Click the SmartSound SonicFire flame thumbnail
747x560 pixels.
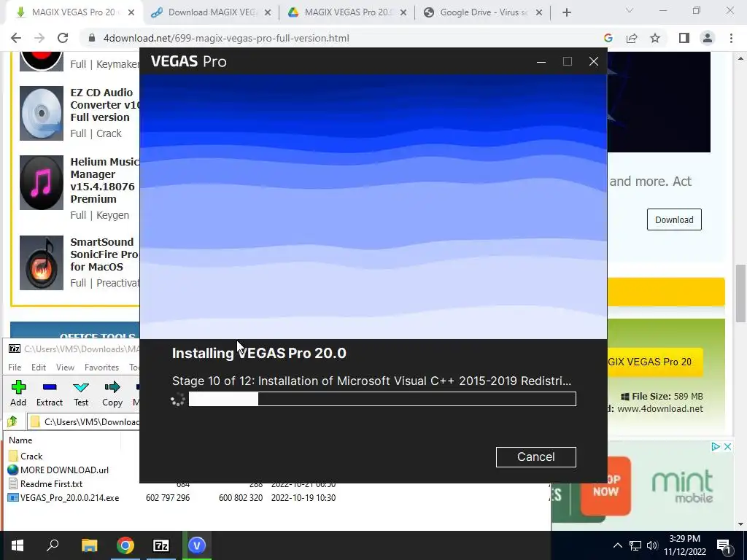click(42, 262)
